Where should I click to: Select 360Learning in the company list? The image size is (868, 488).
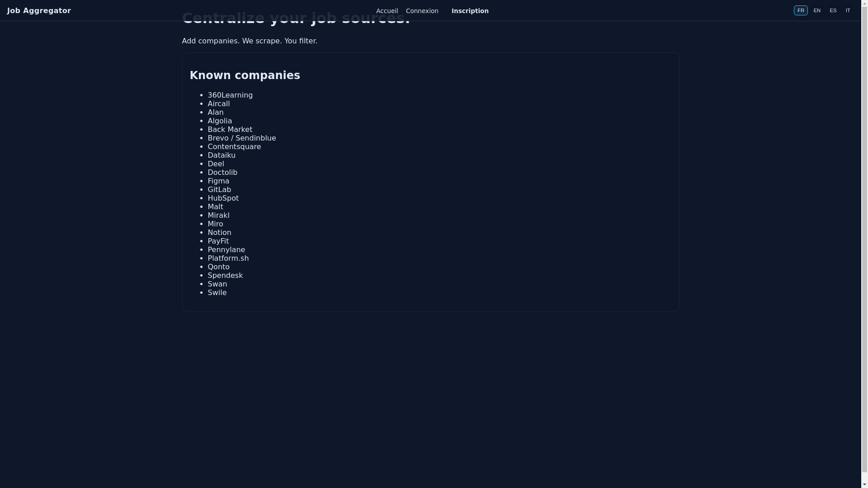click(x=230, y=95)
